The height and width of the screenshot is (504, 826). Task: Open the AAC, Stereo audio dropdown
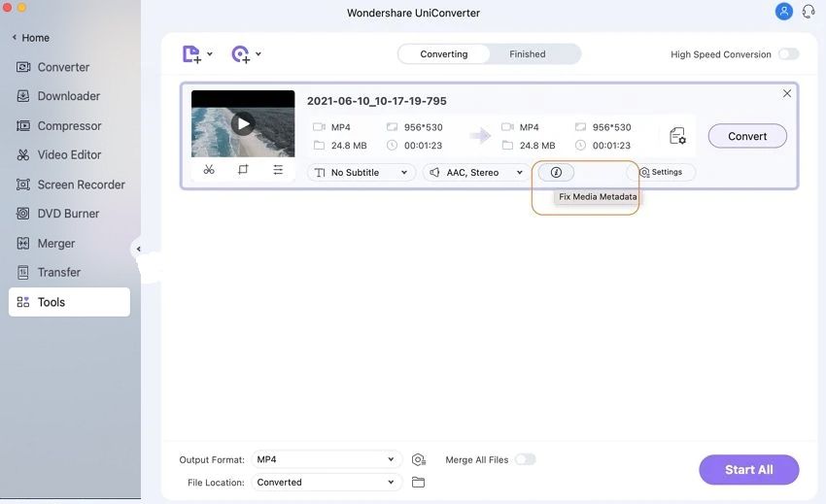tap(476, 173)
